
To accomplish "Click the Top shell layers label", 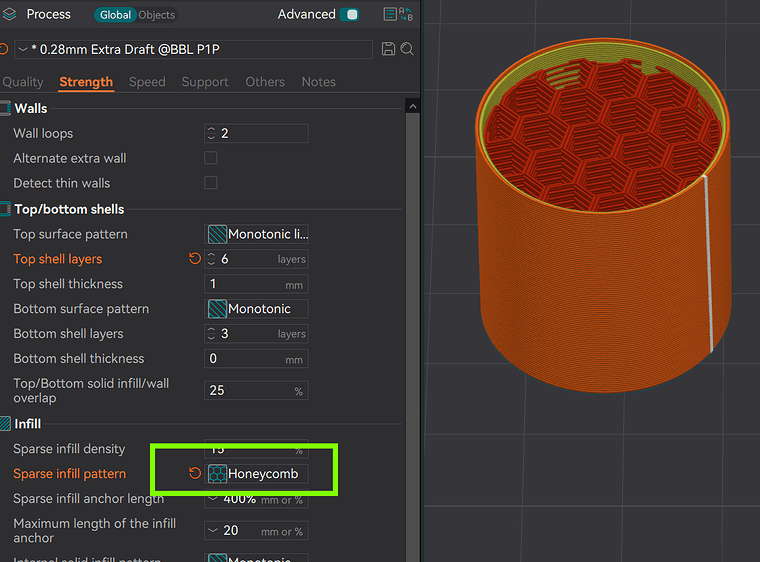I will click(58, 259).
